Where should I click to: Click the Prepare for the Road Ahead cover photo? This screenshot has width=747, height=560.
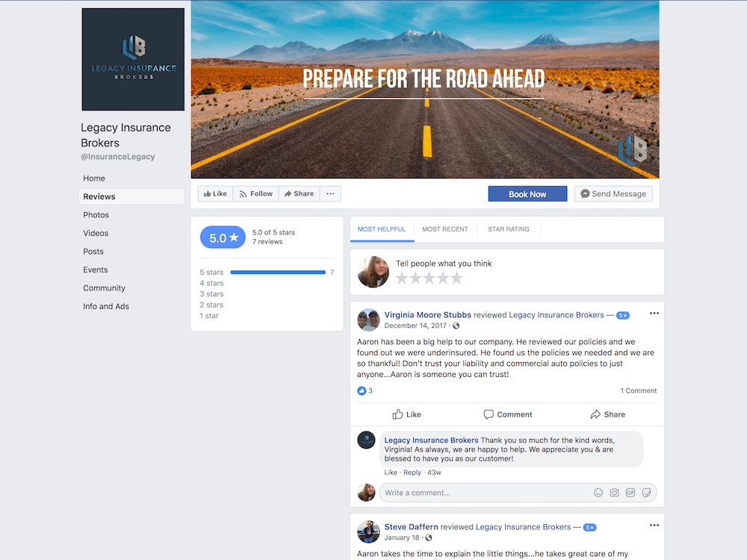point(425,89)
